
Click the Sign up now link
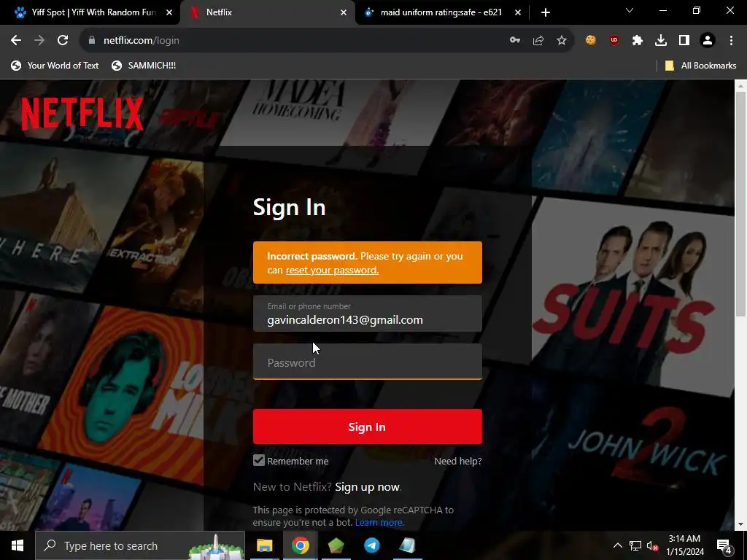pyautogui.click(x=368, y=486)
